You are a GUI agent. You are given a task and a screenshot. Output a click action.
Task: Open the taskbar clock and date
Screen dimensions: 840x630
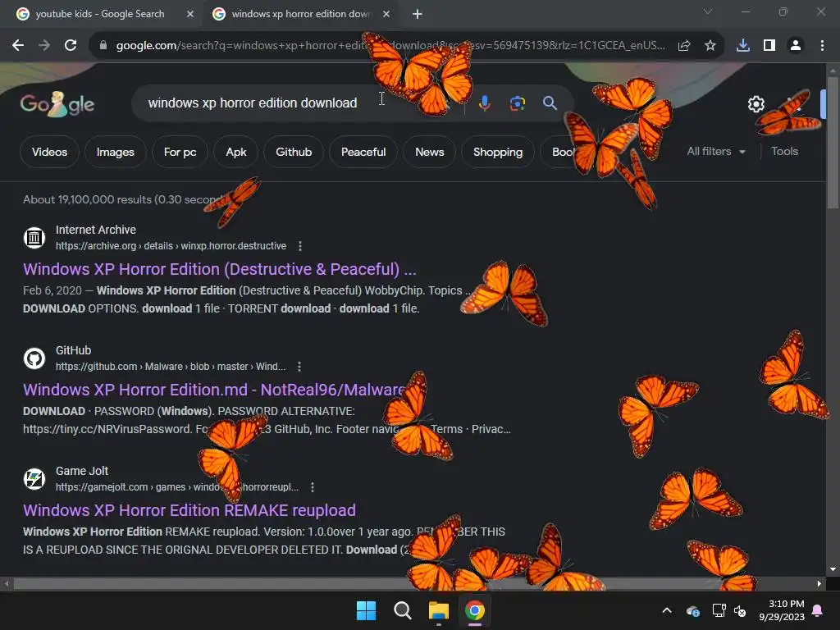782,610
